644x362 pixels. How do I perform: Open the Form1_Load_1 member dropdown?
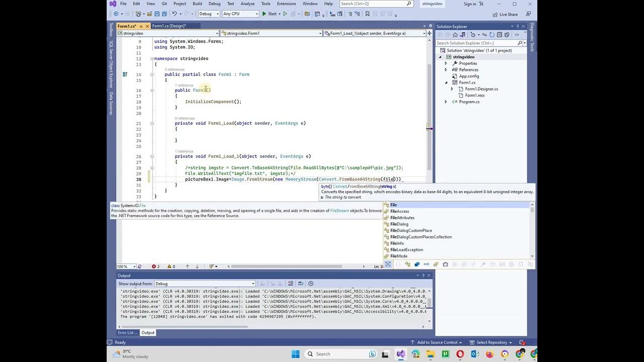click(x=374, y=33)
